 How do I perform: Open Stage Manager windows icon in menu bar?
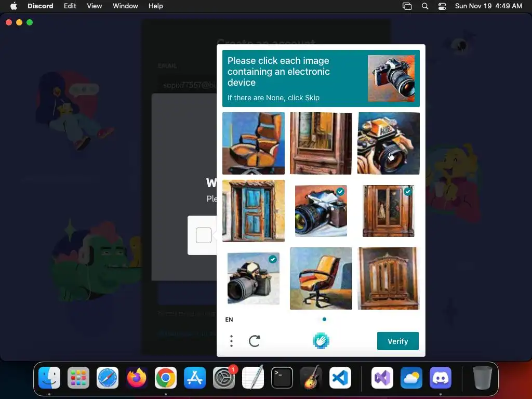pyautogui.click(x=407, y=6)
